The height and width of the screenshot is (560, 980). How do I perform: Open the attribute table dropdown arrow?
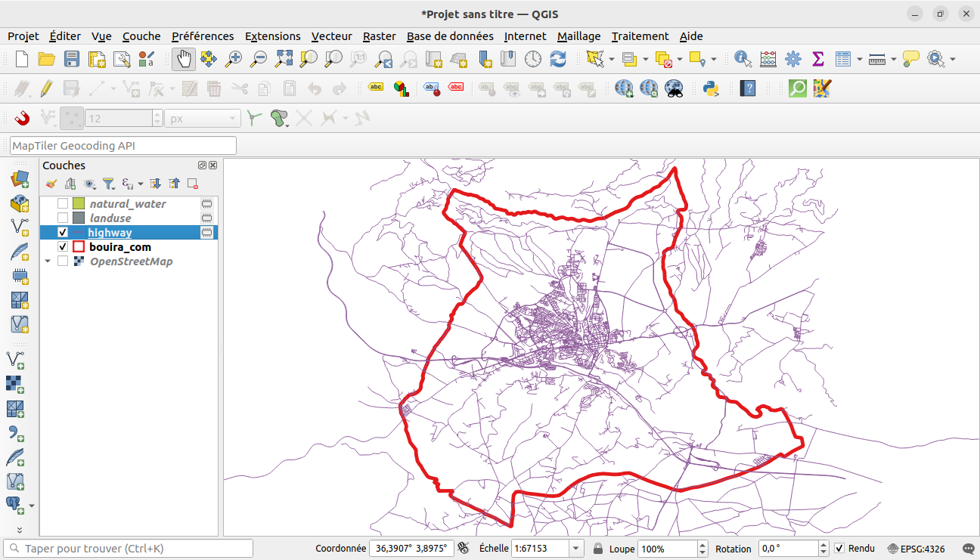pyautogui.click(x=860, y=59)
